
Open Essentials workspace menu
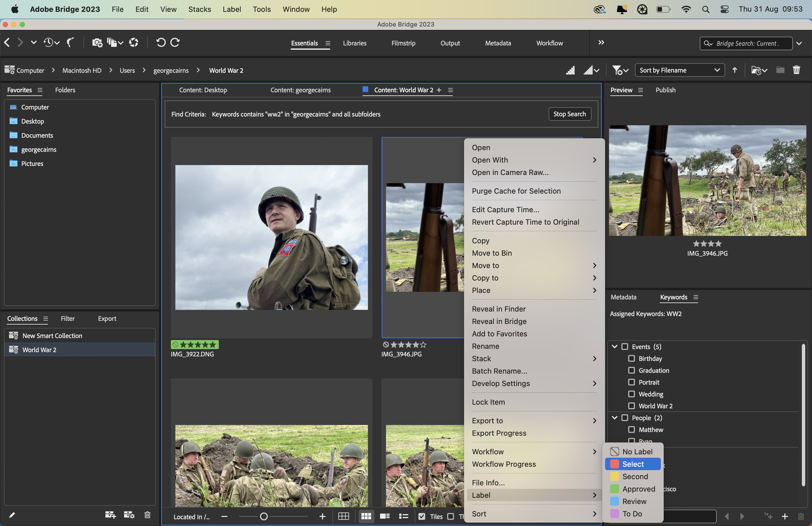click(x=328, y=43)
